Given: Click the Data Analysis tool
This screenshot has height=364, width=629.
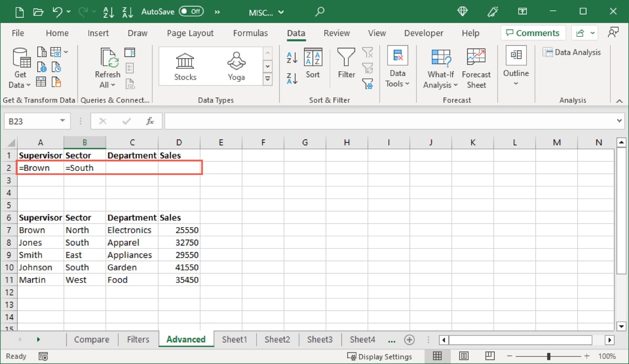Looking at the screenshot, I should coord(572,52).
